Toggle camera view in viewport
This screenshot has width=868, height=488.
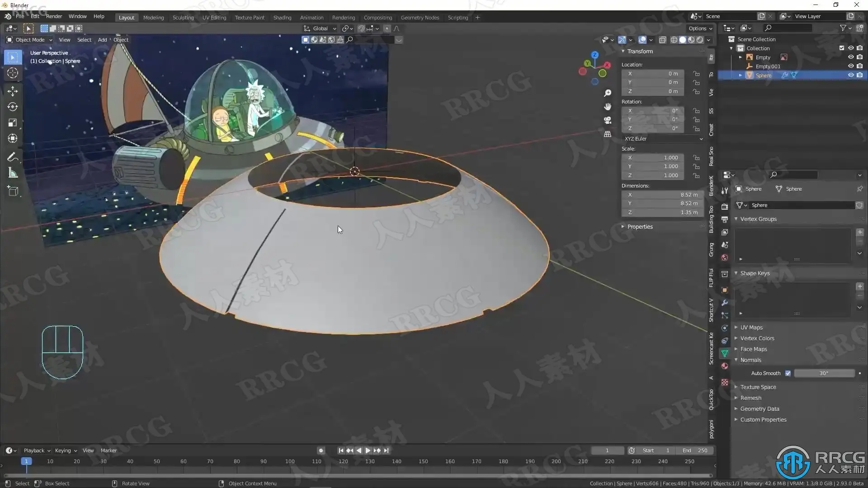(x=608, y=120)
